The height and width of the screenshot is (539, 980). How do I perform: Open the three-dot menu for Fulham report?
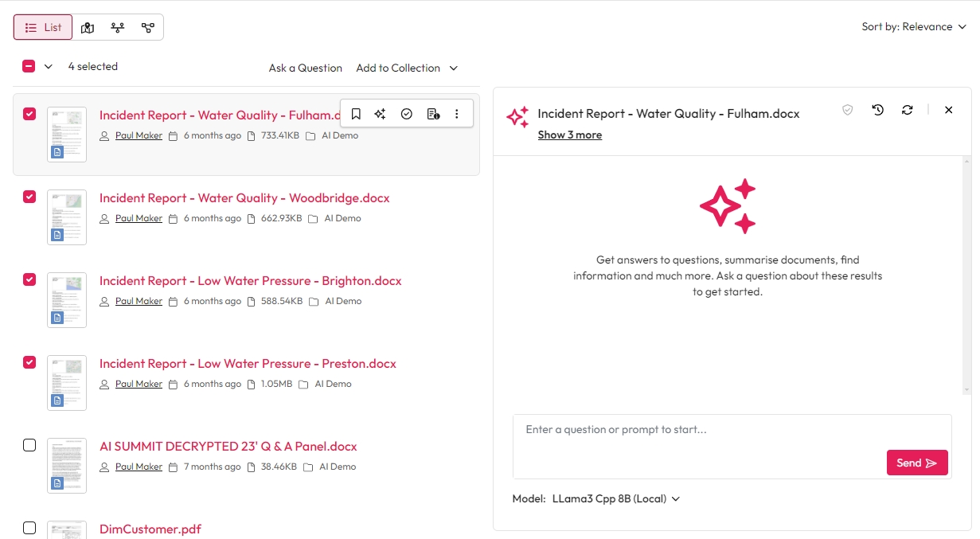[x=457, y=114]
